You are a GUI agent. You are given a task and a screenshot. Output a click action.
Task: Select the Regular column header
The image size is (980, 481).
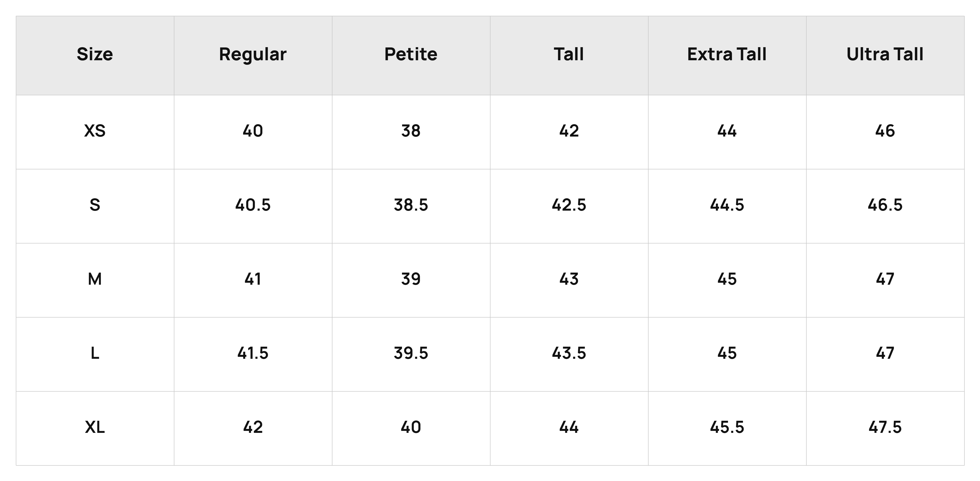[253, 55]
